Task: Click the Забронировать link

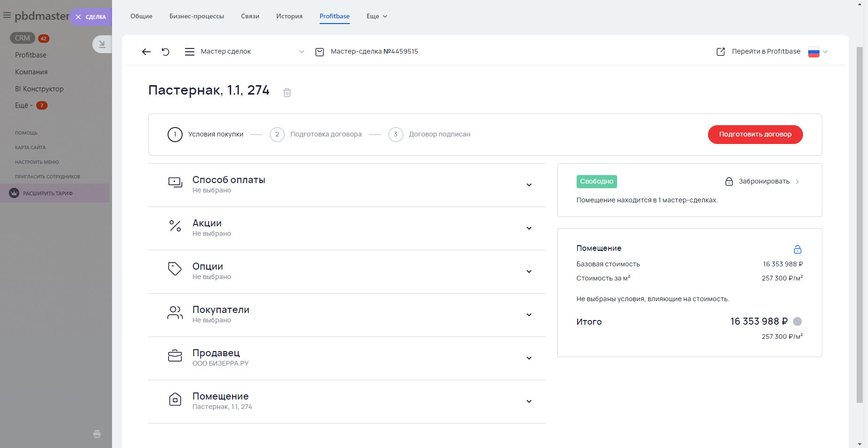Action: pos(764,181)
